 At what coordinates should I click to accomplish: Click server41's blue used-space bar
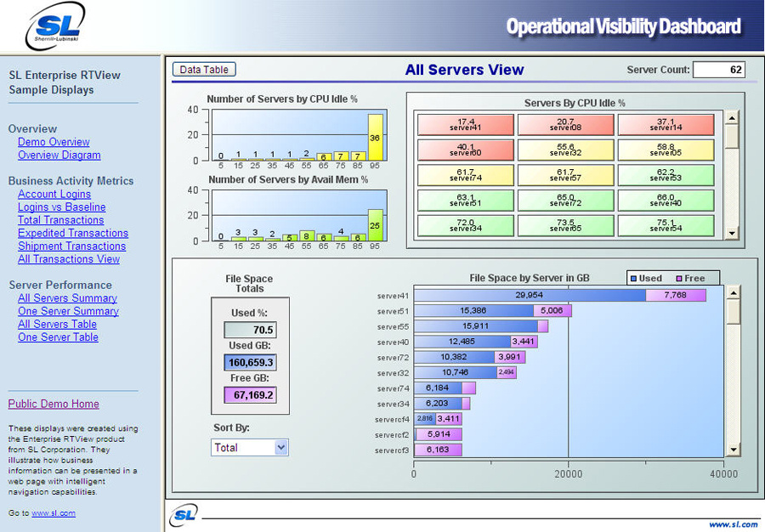tap(529, 295)
